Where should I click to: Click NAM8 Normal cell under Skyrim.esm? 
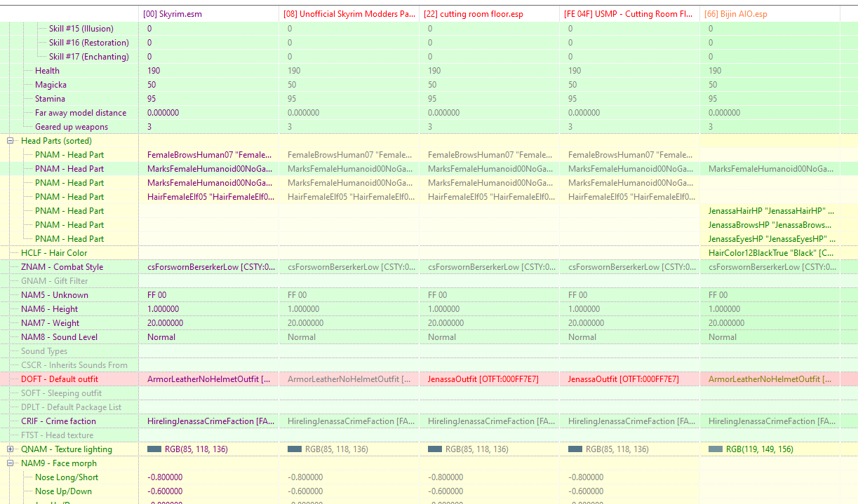click(x=161, y=337)
